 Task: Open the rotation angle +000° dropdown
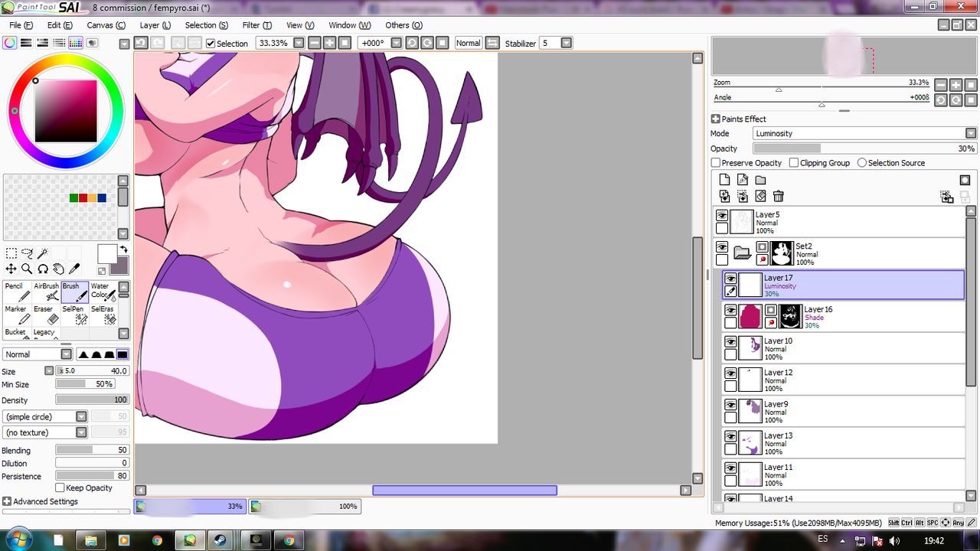click(396, 43)
